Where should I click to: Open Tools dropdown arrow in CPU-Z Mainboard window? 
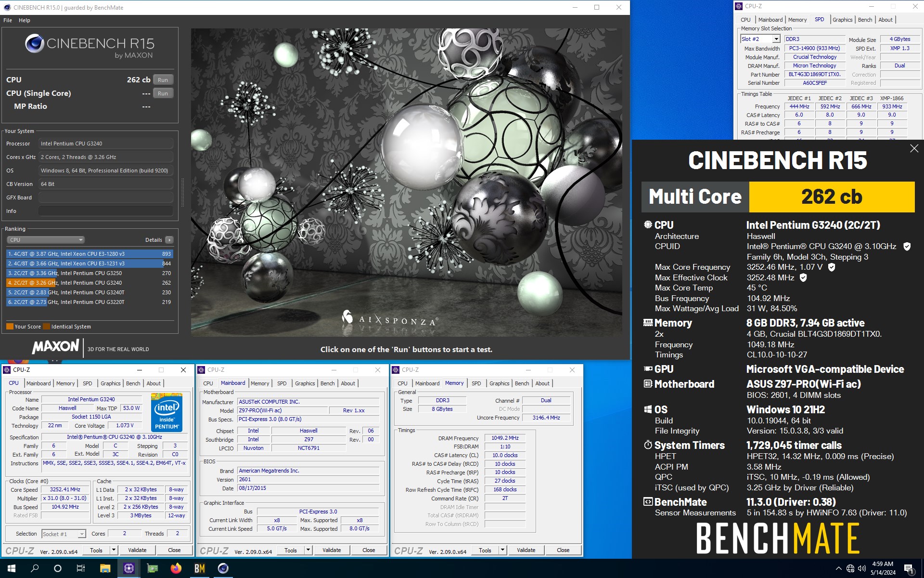(308, 550)
